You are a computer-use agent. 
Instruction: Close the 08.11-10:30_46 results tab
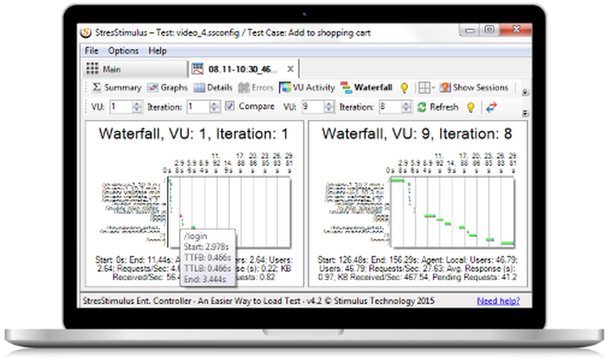coord(290,69)
